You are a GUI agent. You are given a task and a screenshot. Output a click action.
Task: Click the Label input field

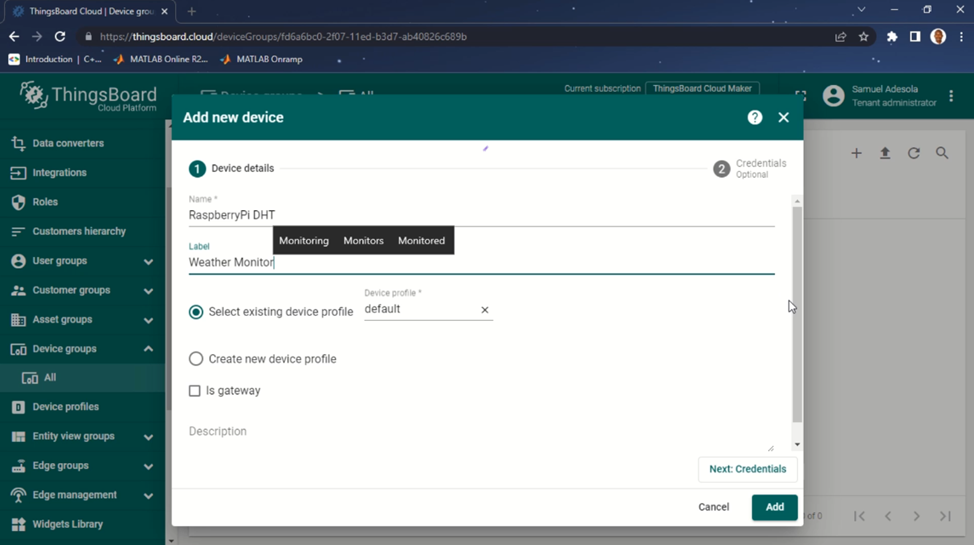click(481, 262)
